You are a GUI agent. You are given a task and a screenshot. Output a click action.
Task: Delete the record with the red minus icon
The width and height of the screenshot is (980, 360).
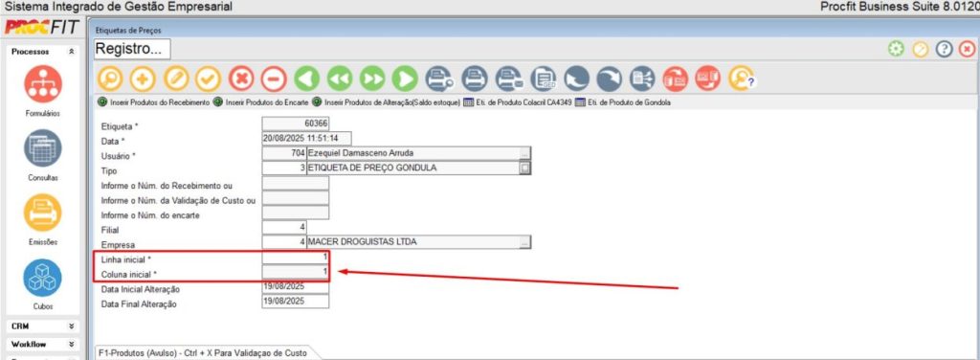pos(274,79)
